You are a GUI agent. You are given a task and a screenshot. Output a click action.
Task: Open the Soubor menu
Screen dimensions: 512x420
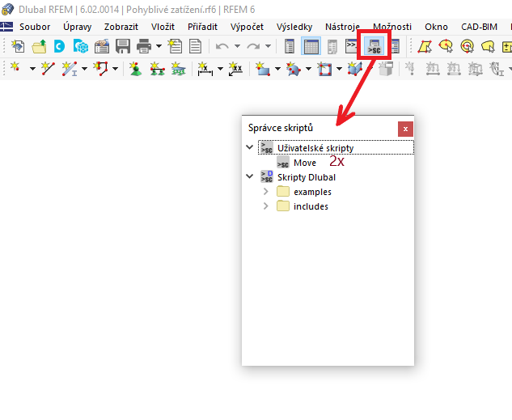35,27
